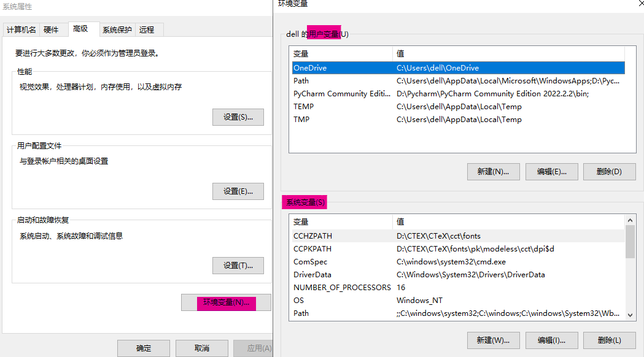Click the user Path value starting with C:\Users\dell\AppData\Local\Microsoft

pos(508,81)
